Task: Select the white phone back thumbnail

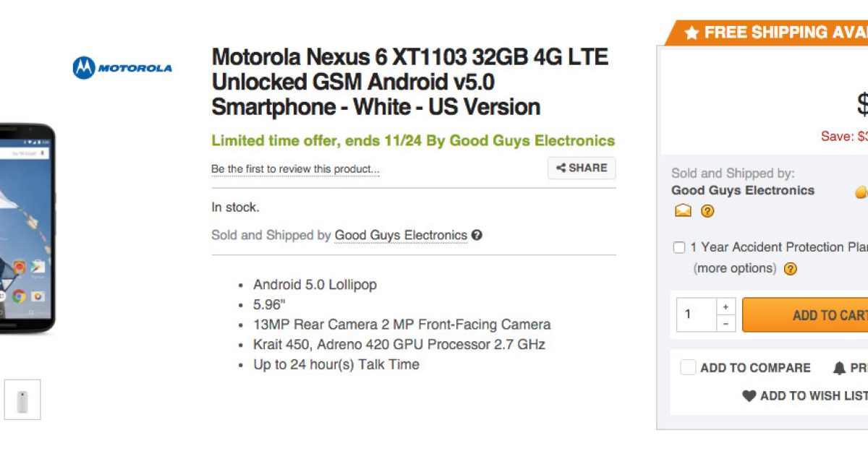Action: [x=22, y=399]
